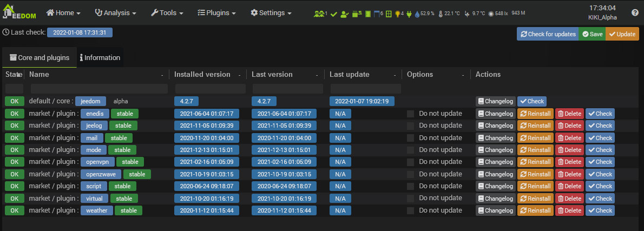Click the archive box icon on Core and plugins tab
This screenshot has width=644, height=231.
point(13,57)
